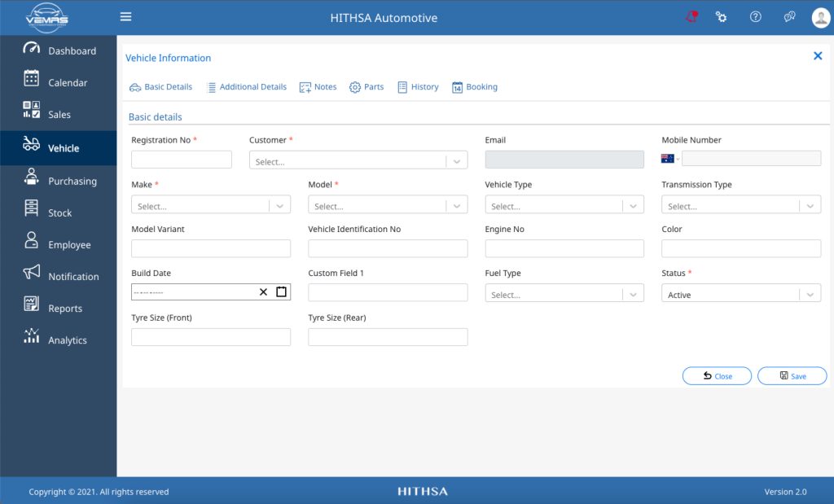This screenshot has width=834, height=504.
Task: Open the chat messages icon
Action: pyautogui.click(x=789, y=17)
